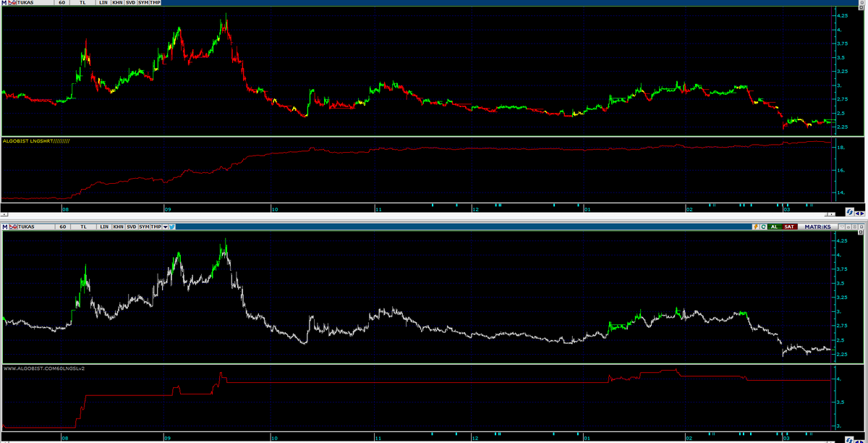Click the M logo in the lower chart toolbar
The height and width of the screenshot is (443, 868).
click(5, 227)
